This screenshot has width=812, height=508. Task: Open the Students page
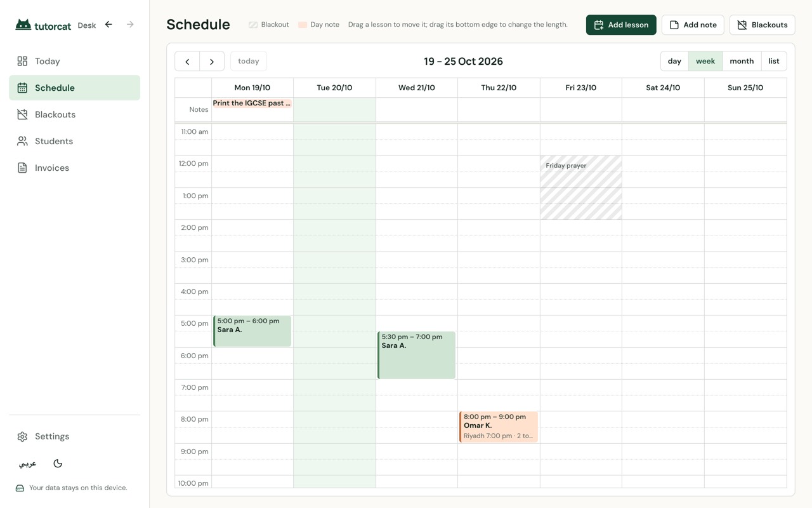pos(75,141)
